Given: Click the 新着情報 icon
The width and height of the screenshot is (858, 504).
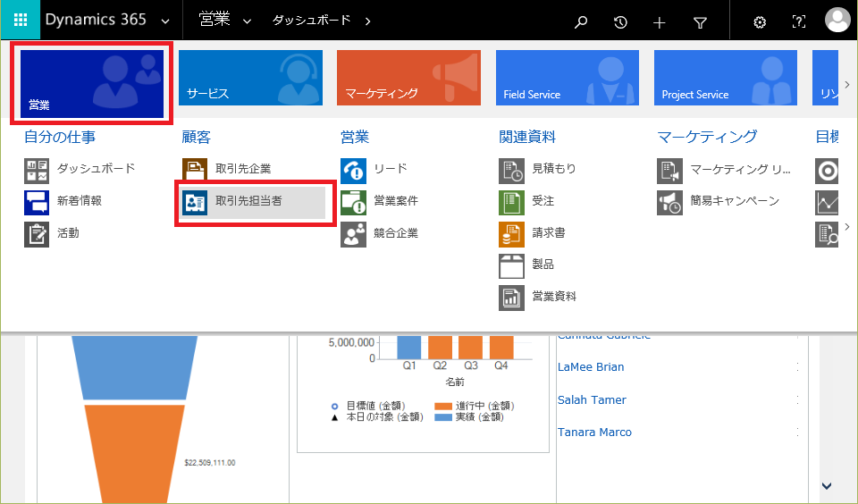Looking at the screenshot, I should coord(37,203).
